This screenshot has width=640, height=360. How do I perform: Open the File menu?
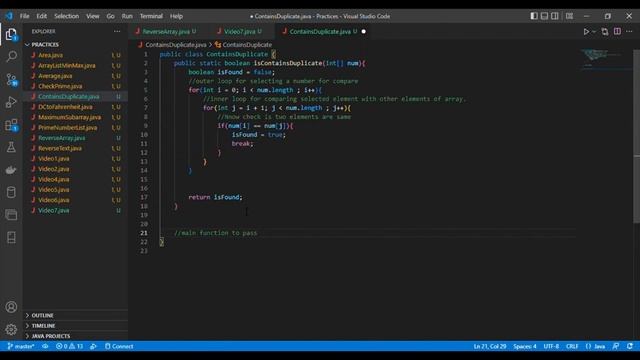tap(24, 16)
